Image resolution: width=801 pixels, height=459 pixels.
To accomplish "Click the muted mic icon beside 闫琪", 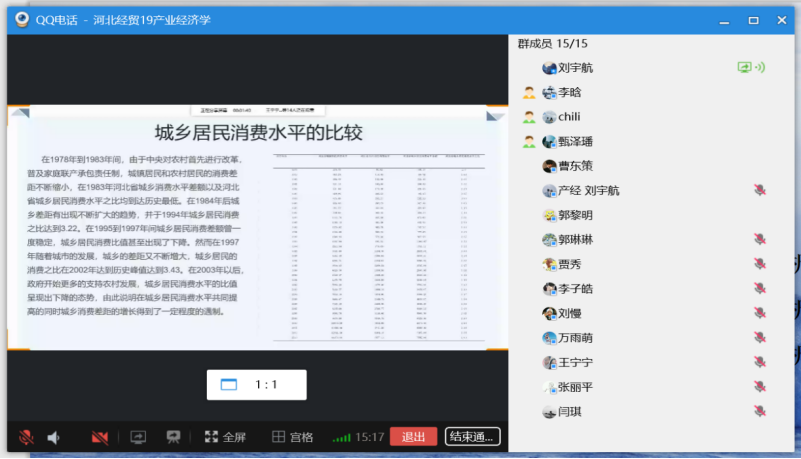I will (760, 411).
